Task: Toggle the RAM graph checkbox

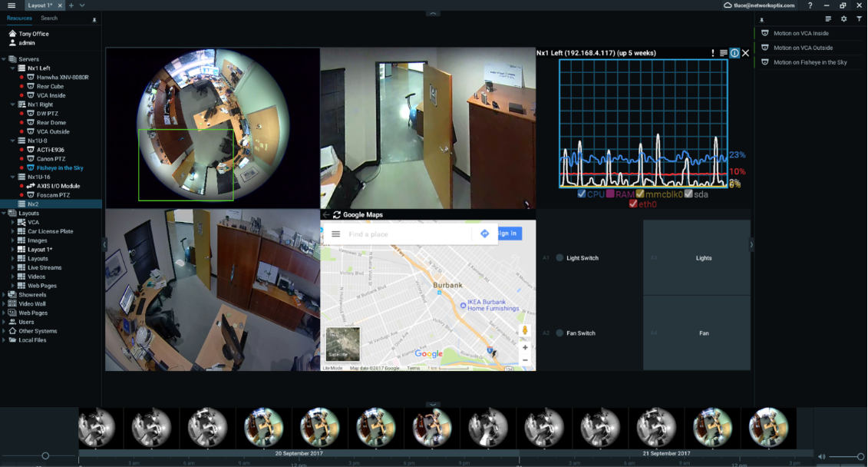Action: pyautogui.click(x=610, y=194)
